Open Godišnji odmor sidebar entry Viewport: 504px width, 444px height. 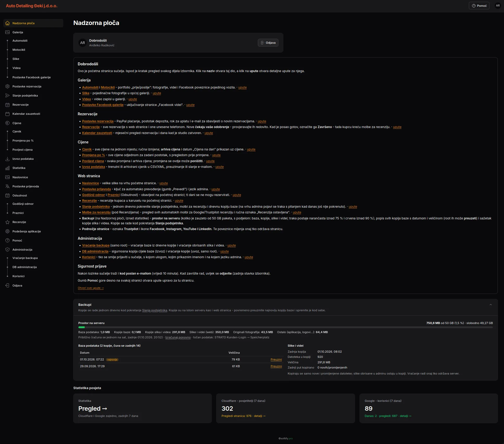click(x=23, y=204)
